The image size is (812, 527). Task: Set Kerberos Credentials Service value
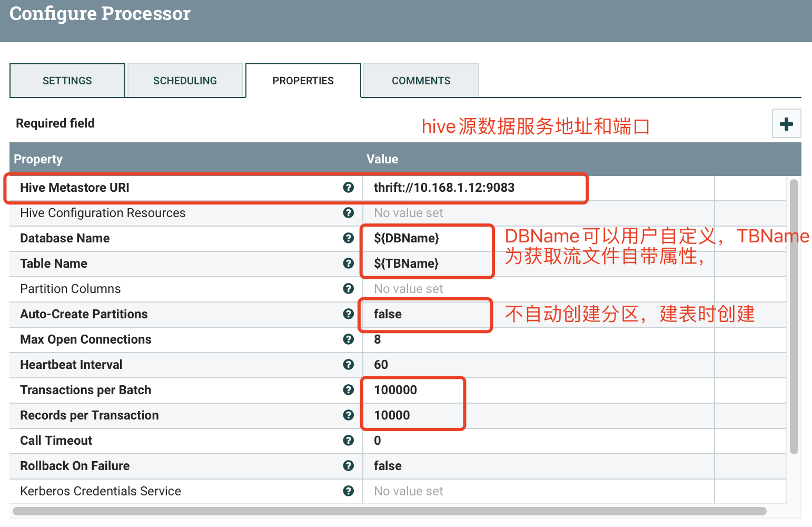pos(538,491)
